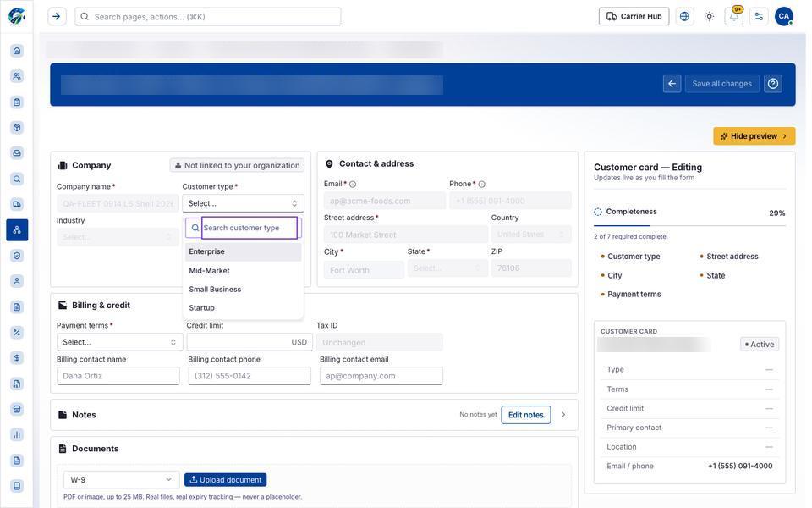Click the Hide preview button

tap(754, 136)
